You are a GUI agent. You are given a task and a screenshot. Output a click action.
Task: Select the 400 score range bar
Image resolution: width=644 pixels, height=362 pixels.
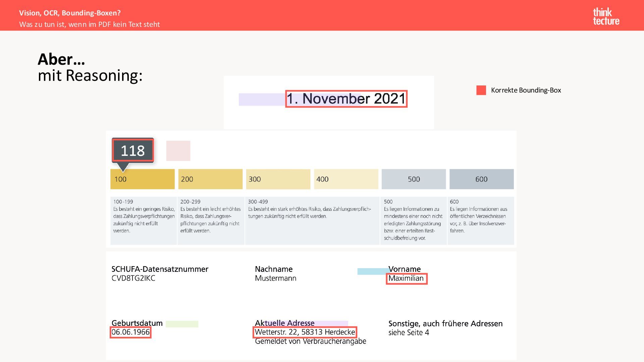[346, 179]
